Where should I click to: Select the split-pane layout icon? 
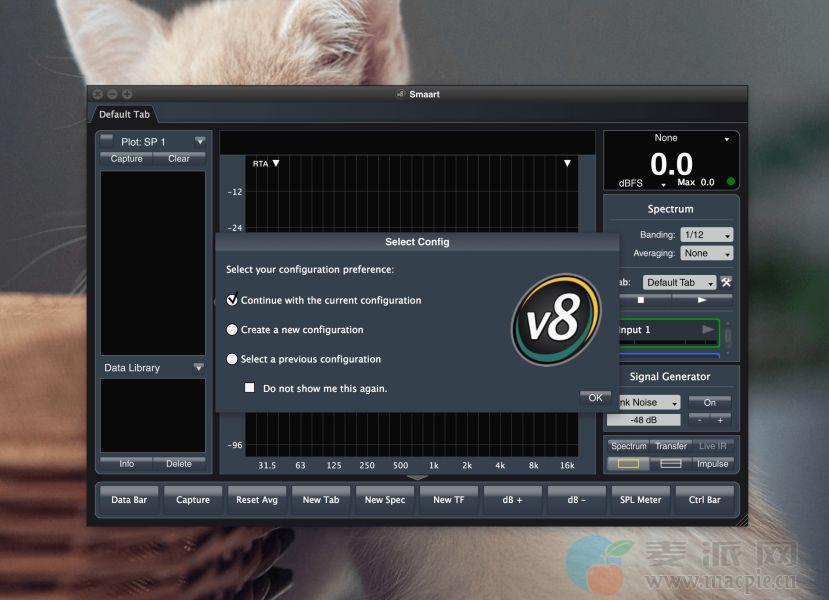(671, 463)
